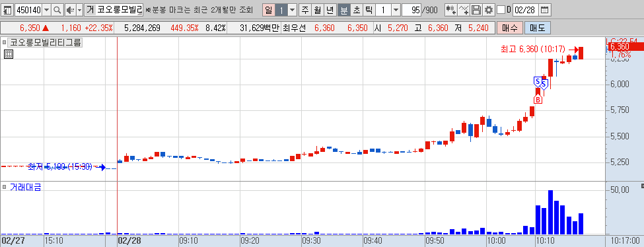Click the 02/28 date label on time axis
The image size is (644, 247).
[x=129, y=240]
